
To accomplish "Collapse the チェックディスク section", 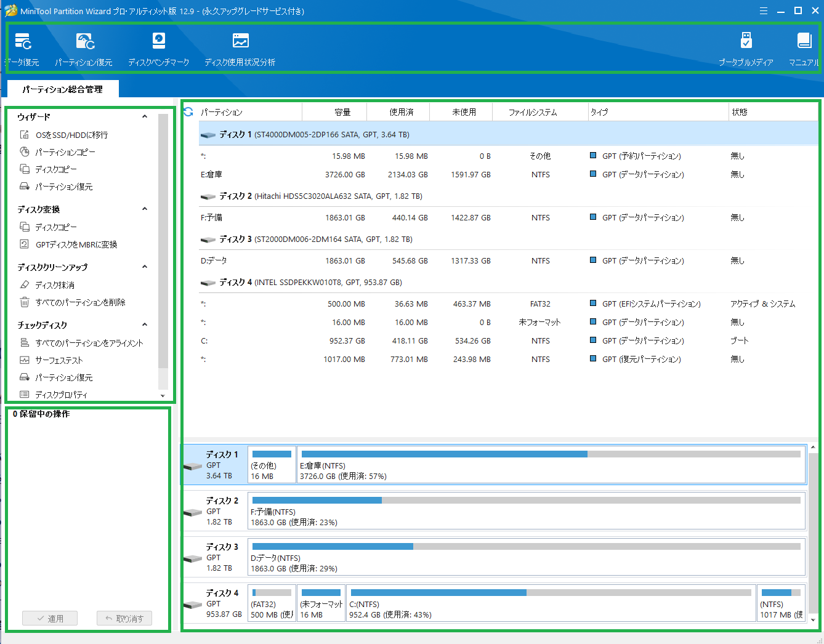I will (144, 324).
